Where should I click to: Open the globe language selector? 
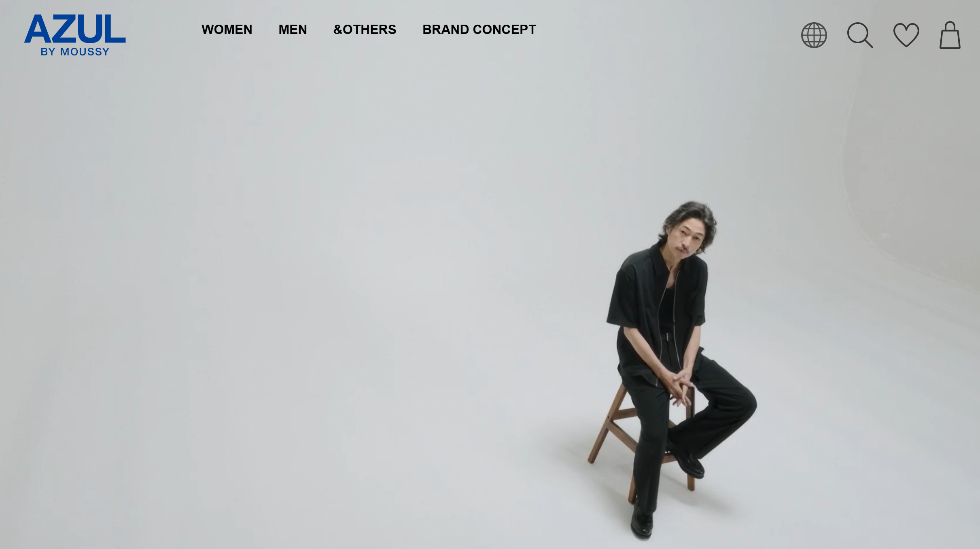(814, 35)
